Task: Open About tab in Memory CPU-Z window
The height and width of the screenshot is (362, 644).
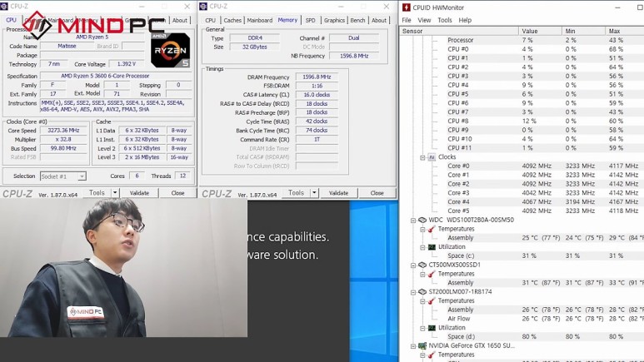Action: tap(379, 20)
